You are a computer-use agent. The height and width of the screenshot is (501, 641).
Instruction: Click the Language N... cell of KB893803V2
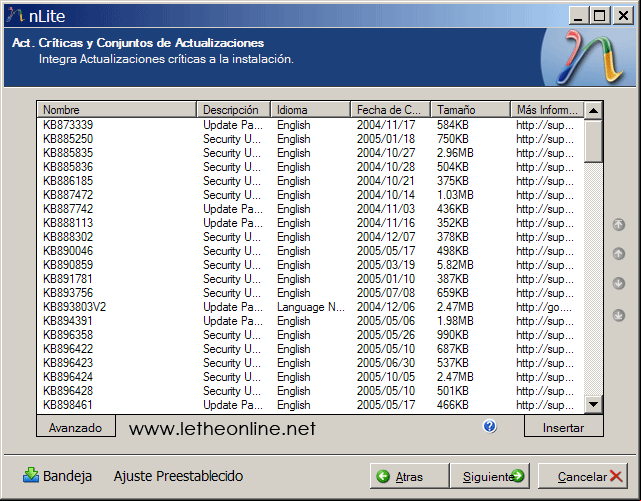pos(311,307)
